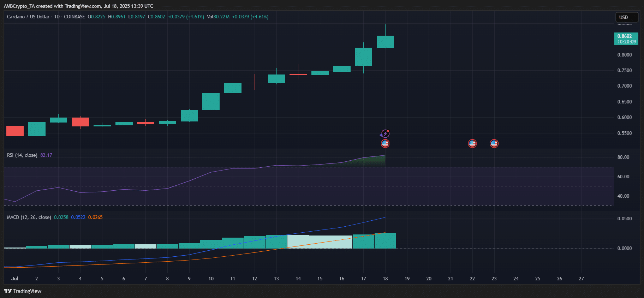Click the red candle on Jul 4
The image size is (644, 298).
(80, 122)
